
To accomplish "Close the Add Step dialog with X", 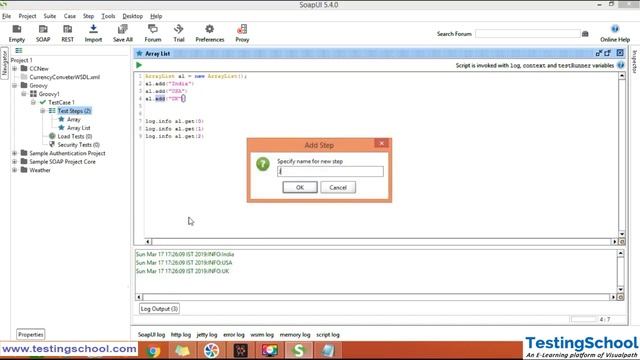I will pos(381,143).
